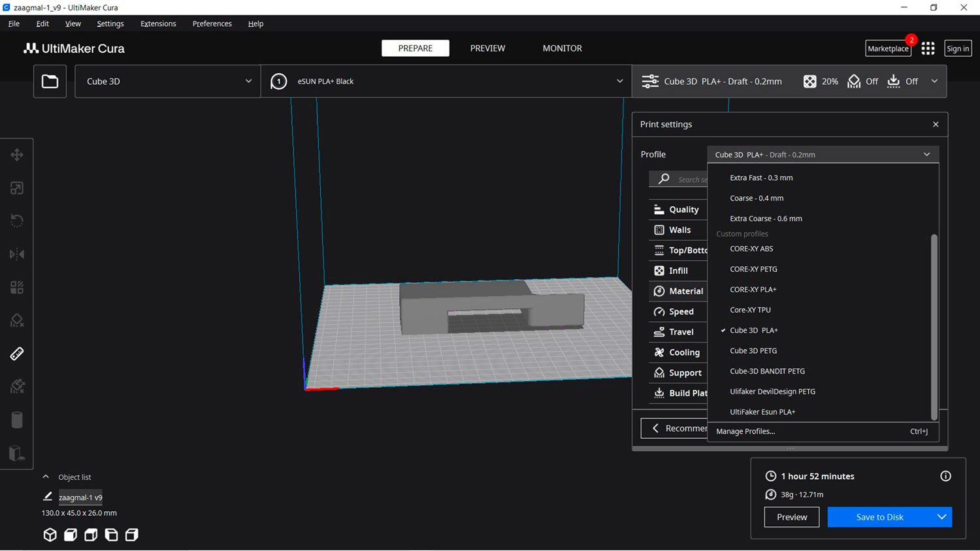Image resolution: width=980 pixels, height=551 pixels.
Task: Click the Open File folder icon
Action: pos(50,82)
